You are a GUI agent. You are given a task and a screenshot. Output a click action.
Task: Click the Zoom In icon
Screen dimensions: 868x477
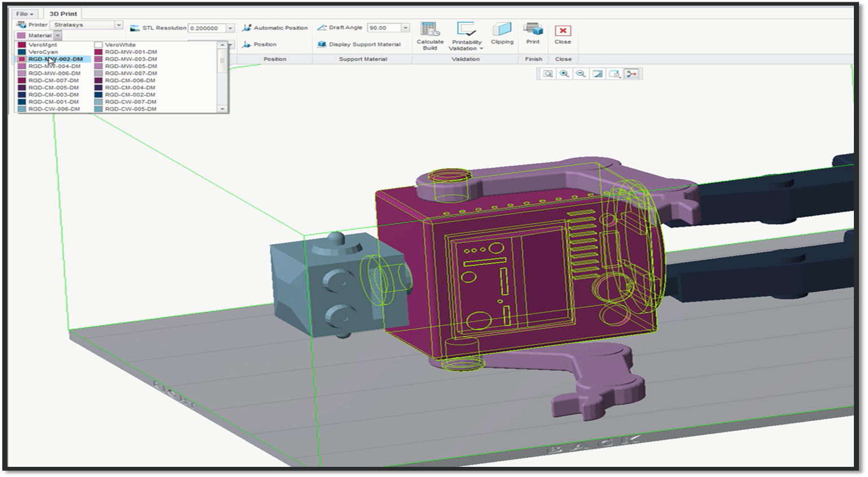(x=564, y=74)
